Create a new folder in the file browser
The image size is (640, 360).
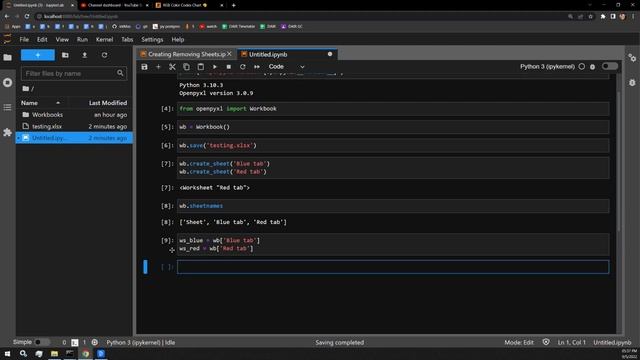coord(65,55)
